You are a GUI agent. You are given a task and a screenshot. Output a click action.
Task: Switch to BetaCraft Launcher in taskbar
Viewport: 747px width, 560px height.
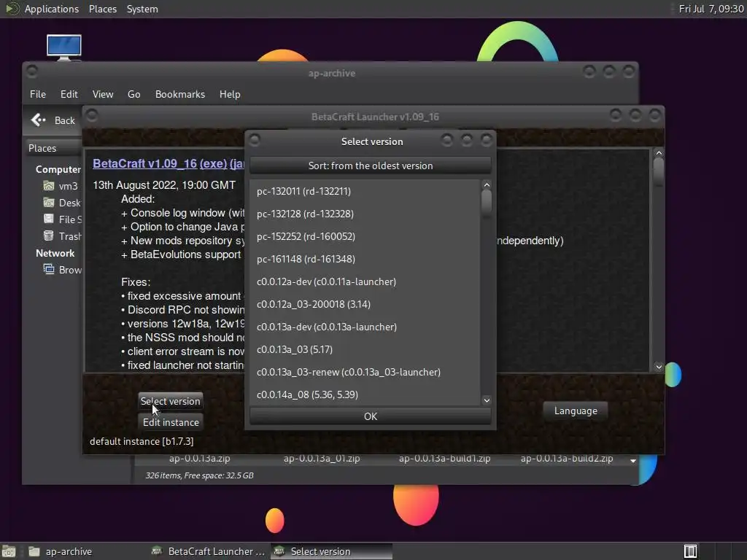pyautogui.click(x=208, y=551)
